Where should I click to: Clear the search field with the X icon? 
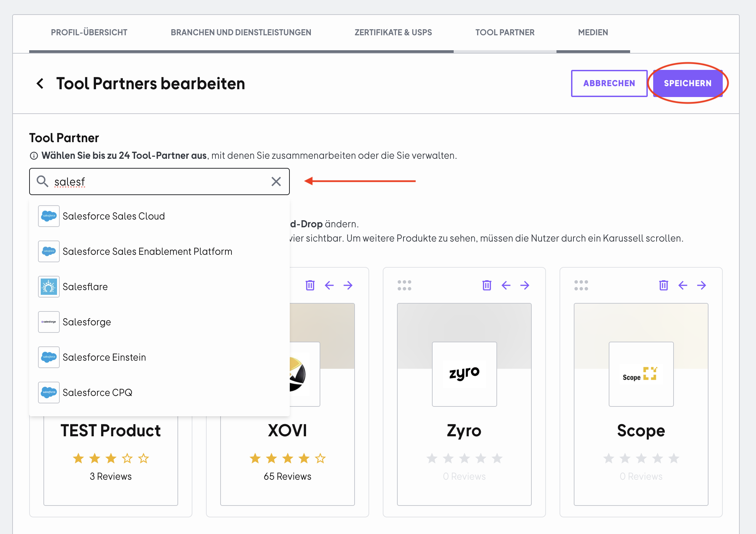pos(276,182)
